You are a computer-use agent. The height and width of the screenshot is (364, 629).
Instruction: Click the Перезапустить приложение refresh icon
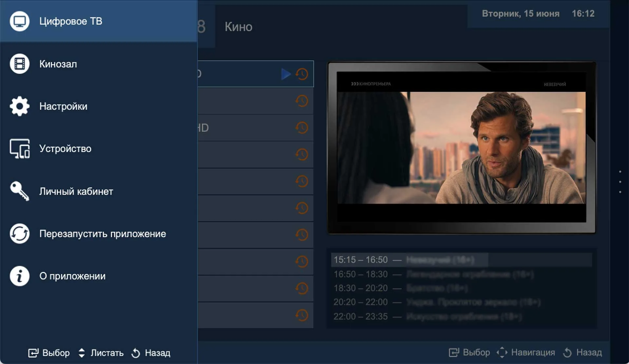(x=20, y=234)
